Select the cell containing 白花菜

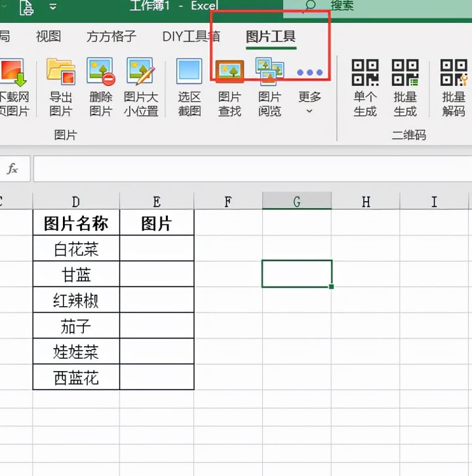pyautogui.click(x=76, y=248)
